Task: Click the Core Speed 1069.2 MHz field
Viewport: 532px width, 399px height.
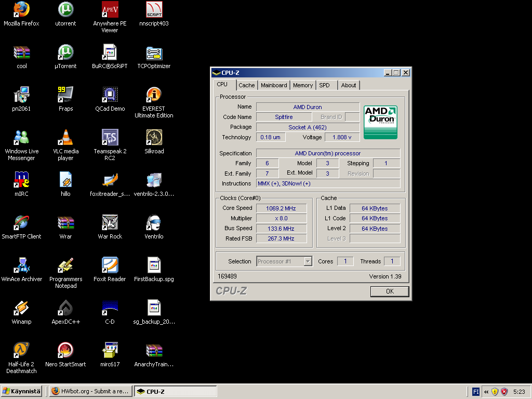Action: (x=281, y=208)
